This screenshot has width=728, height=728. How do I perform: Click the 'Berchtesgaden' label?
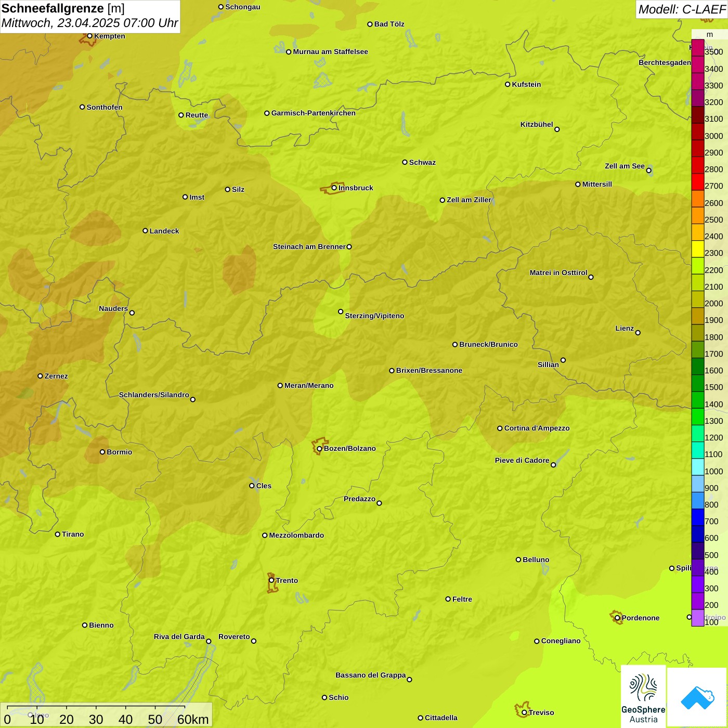665,62
